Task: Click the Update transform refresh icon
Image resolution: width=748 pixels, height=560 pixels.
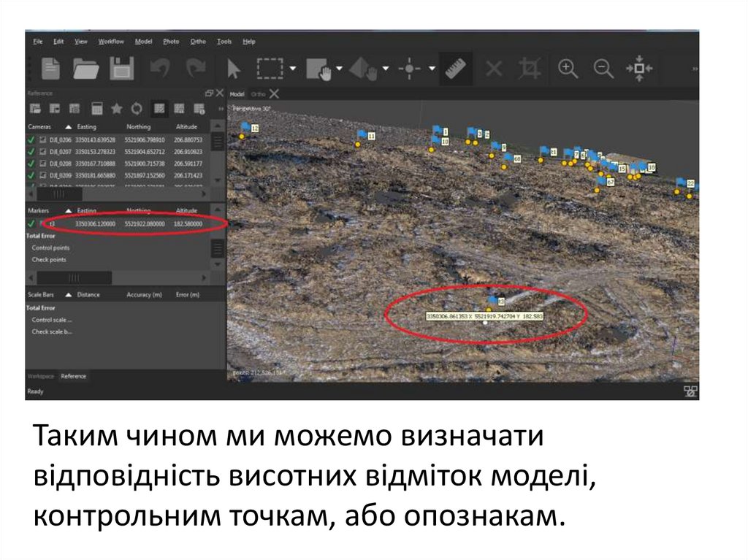Action: click(137, 109)
